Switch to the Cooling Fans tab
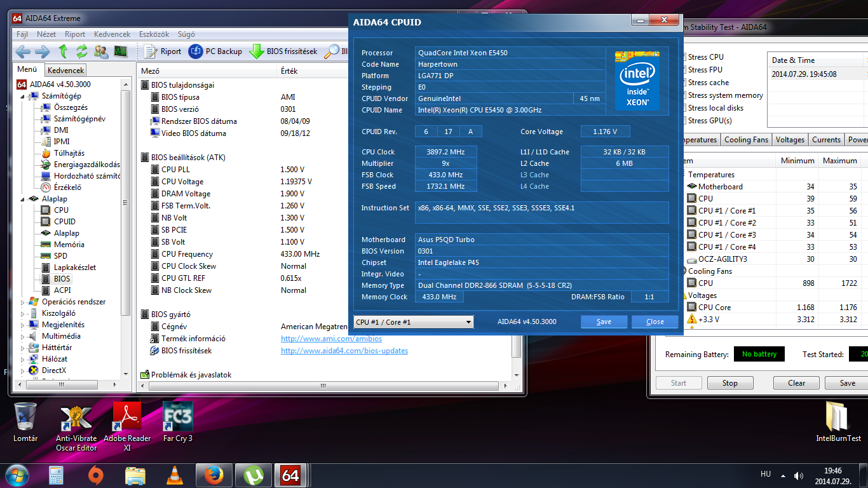Viewport: 868px width, 488px height. coord(746,140)
